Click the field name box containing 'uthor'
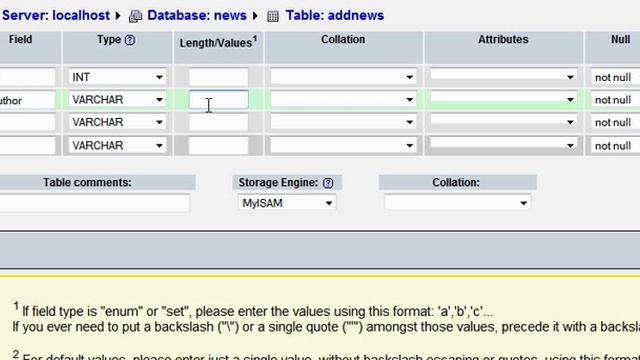640x360 pixels. tap(27, 100)
